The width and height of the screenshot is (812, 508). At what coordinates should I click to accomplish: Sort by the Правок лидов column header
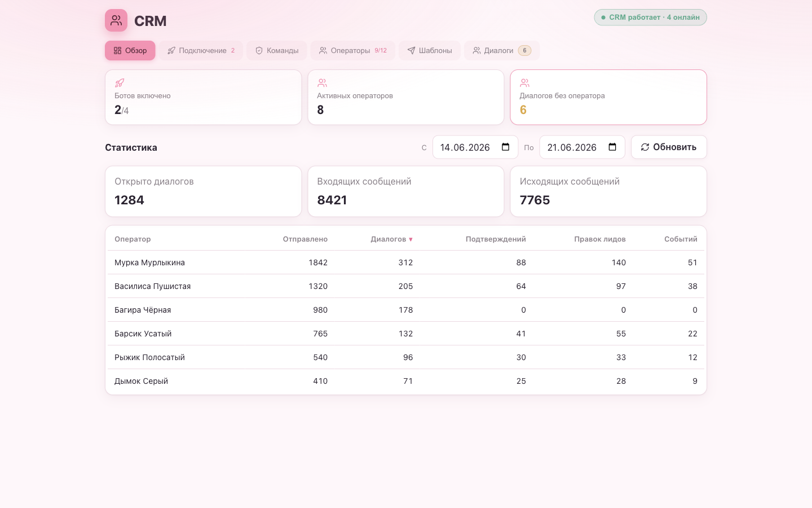pyautogui.click(x=600, y=239)
